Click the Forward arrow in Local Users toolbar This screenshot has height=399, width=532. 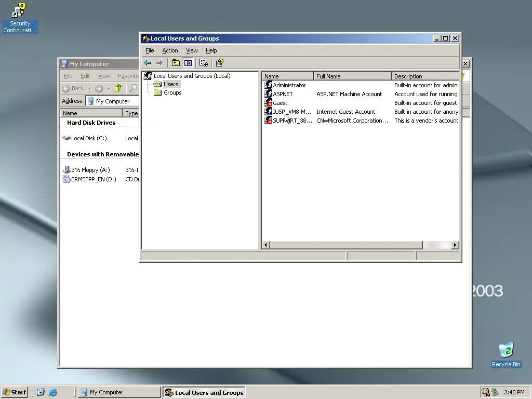[159, 63]
